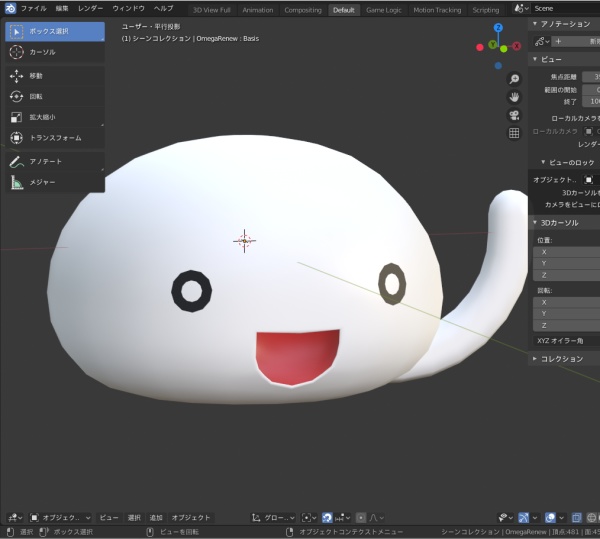600x539 pixels.
Task: Open the pivot point selector
Action: click(x=309, y=518)
